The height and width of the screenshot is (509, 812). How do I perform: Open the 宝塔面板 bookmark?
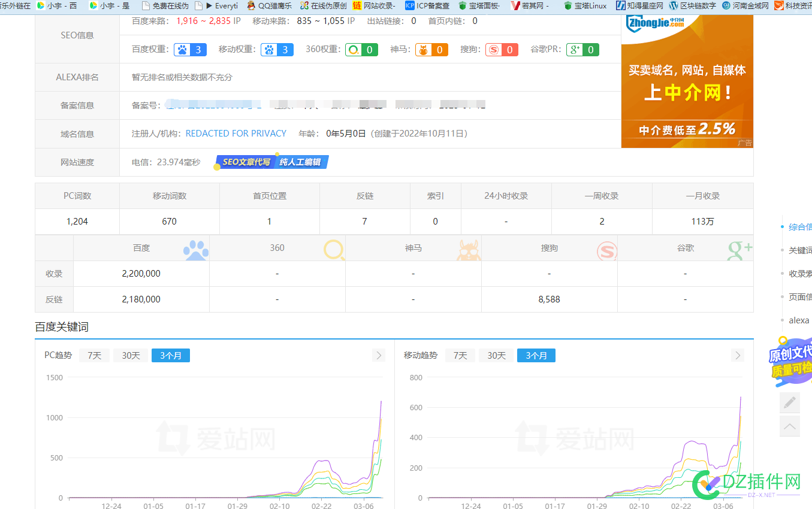pyautogui.click(x=479, y=5)
